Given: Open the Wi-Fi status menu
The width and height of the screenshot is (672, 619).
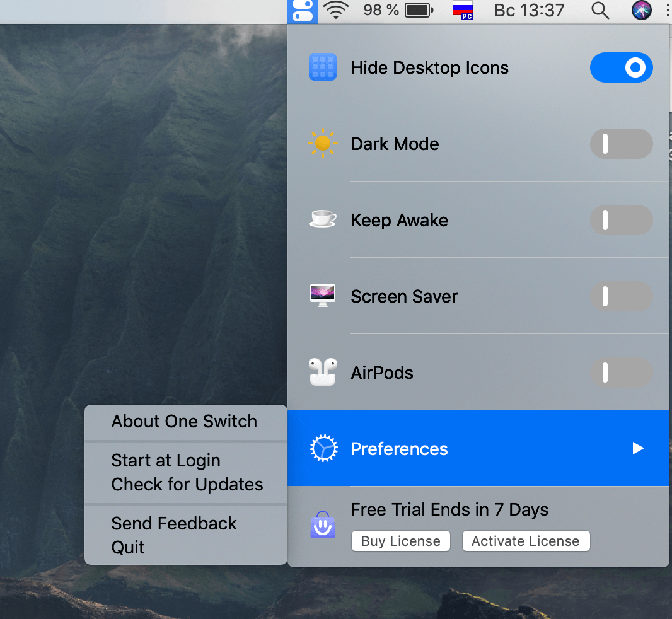Looking at the screenshot, I should coord(335,10).
